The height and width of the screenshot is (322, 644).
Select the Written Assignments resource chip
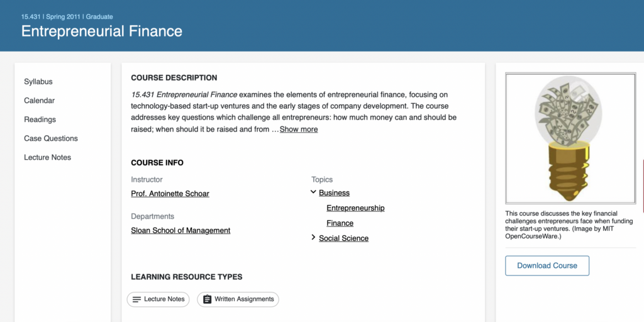coord(238,299)
